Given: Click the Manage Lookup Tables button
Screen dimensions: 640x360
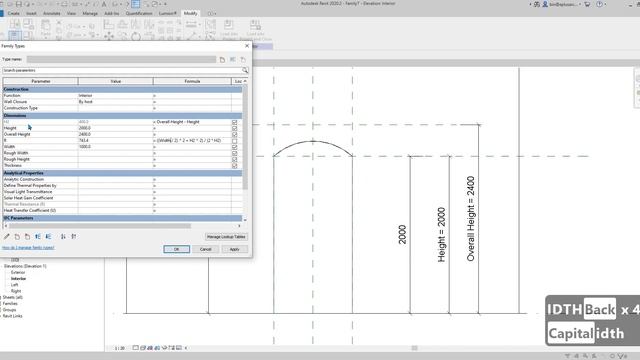Looking at the screenshot, I should pyautogui.click(x=226, y=237).
